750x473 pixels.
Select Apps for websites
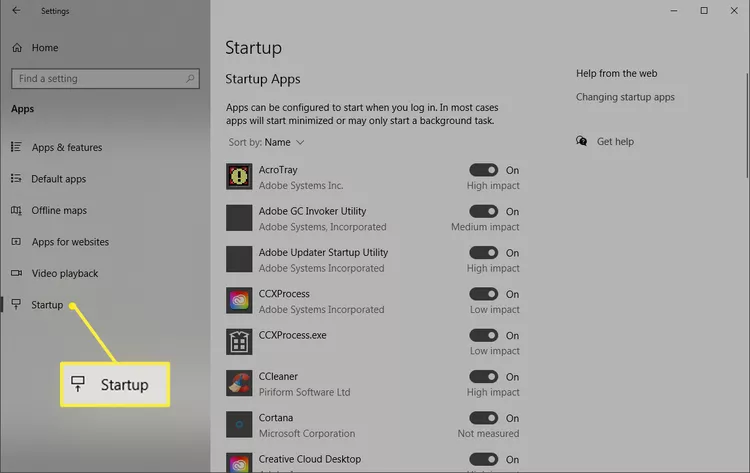(70, 242)
